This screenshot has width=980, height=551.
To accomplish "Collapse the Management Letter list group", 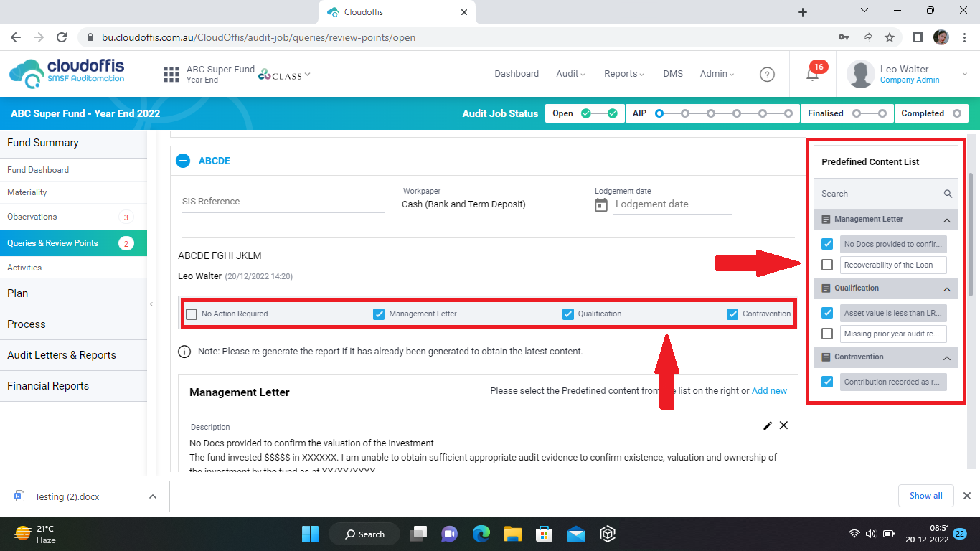I will (946, 220).
